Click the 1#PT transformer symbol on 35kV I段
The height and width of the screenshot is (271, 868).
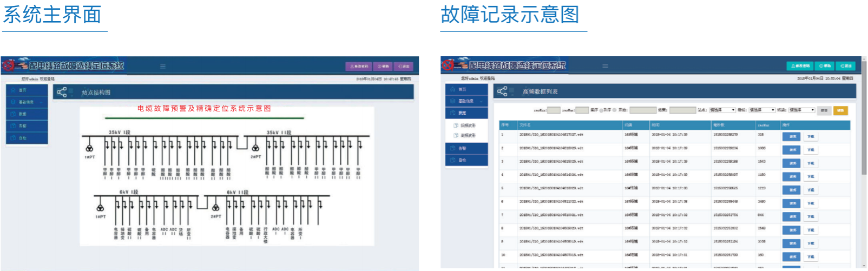[90, 148]
